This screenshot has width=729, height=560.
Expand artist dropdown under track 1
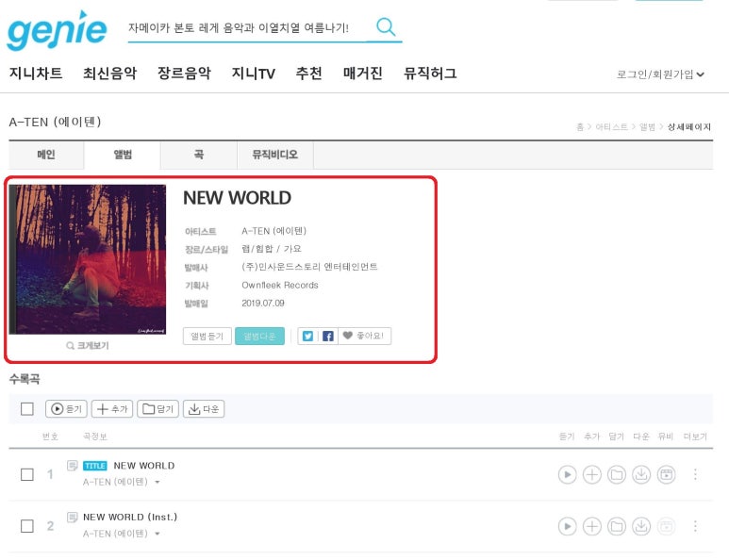click(157, 483)
